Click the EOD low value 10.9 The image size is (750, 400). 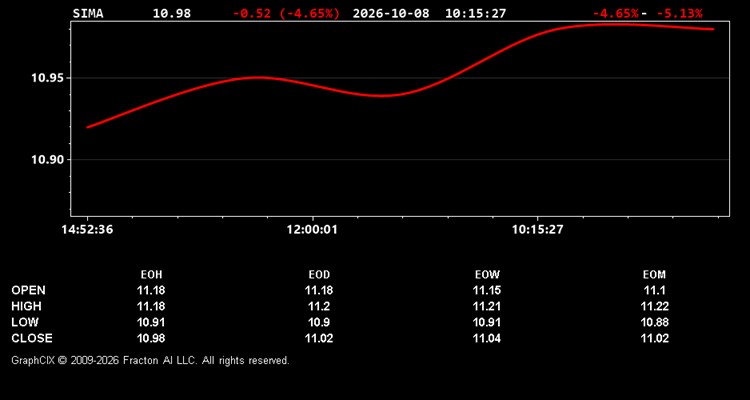point(319,322)
